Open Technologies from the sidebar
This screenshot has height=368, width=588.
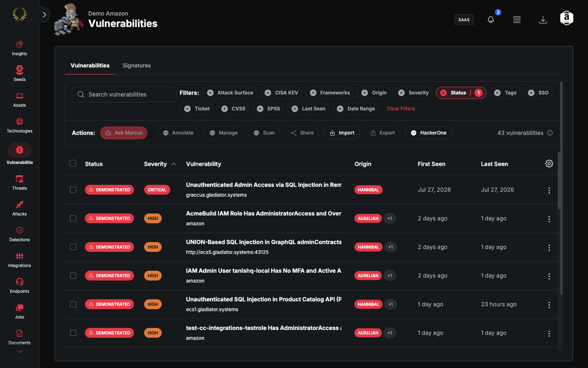(19, 125)
